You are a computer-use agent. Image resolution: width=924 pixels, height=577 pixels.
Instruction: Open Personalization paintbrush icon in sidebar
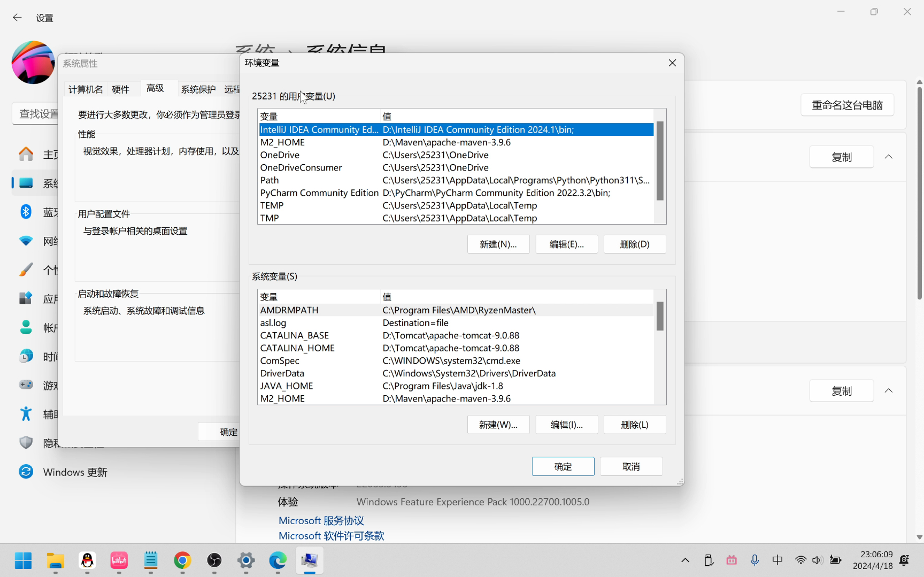click(x=26, y=270)
